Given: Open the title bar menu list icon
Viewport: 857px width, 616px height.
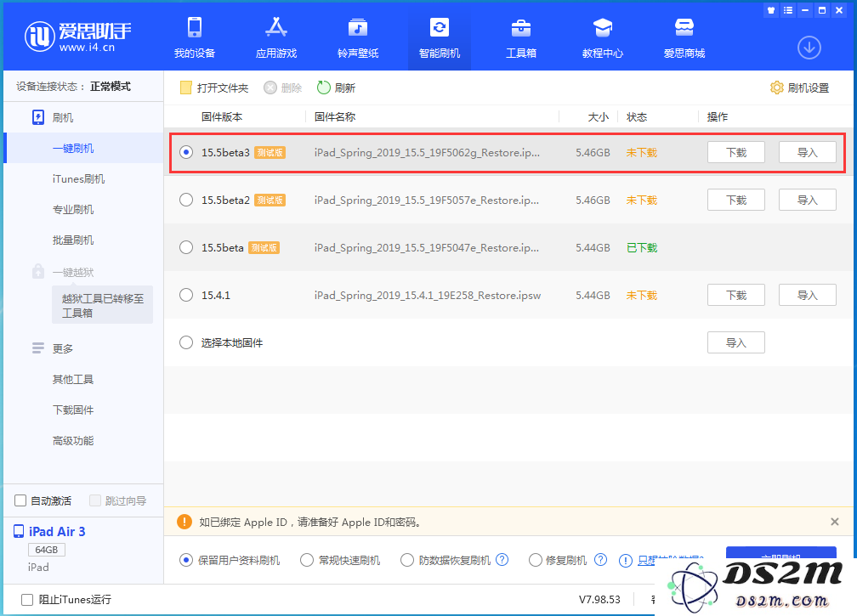Looking at the screenshot, I should (x=787, y=10).
